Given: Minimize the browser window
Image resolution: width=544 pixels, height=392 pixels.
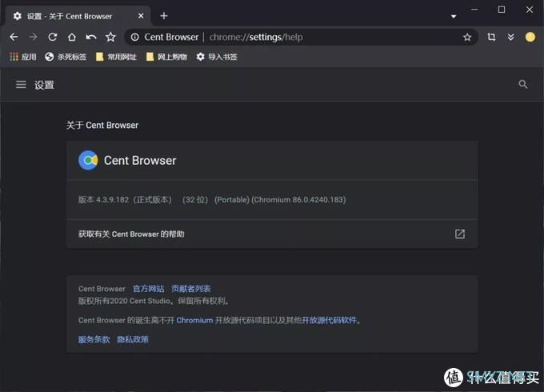Looking at the screenshot, I should point(474,10).
